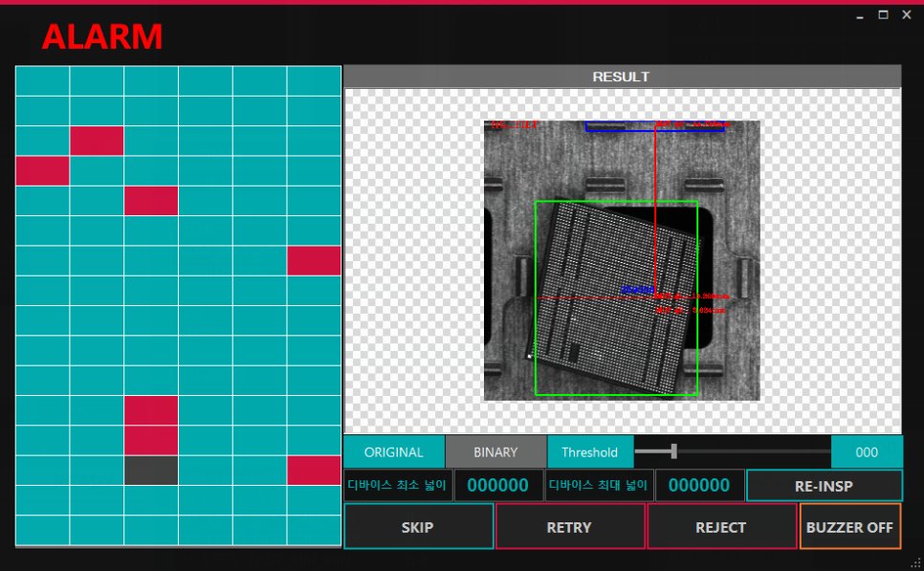Click the 디바이스 최대 넓이 label

(599, 486)
